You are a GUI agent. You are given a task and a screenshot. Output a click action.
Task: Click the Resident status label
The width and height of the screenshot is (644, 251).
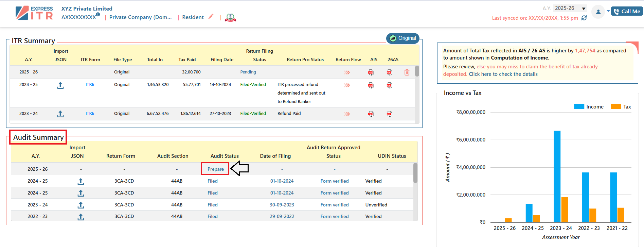pyautogui.click(x=193, y=17)
